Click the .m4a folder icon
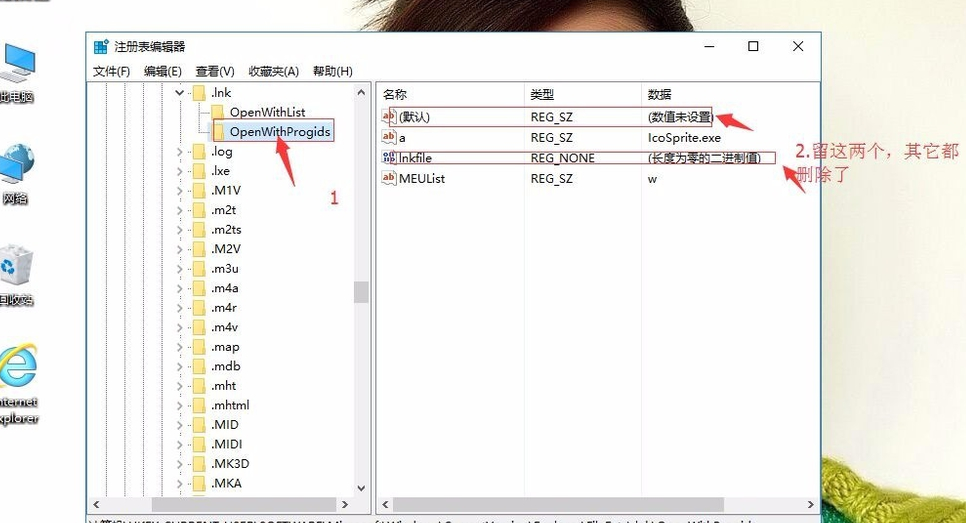The width and height of the screenshot is (966, 523). 199,288
